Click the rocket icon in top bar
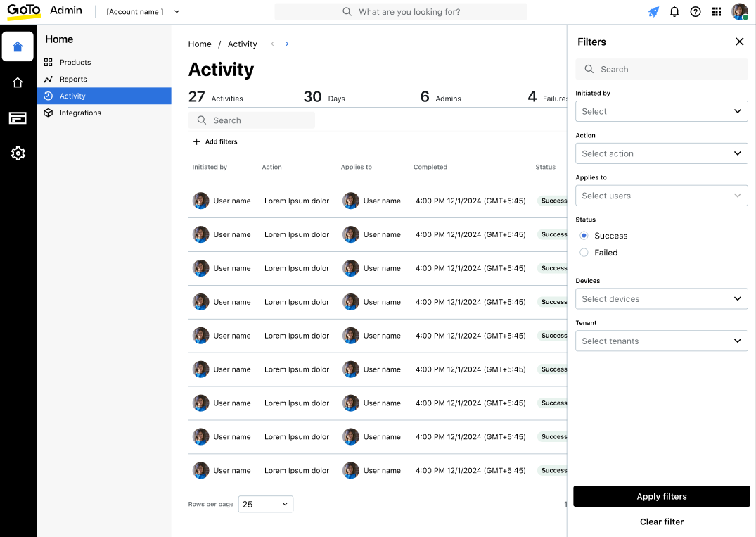This screenshot has width=756, height=537. coord(653,12)
